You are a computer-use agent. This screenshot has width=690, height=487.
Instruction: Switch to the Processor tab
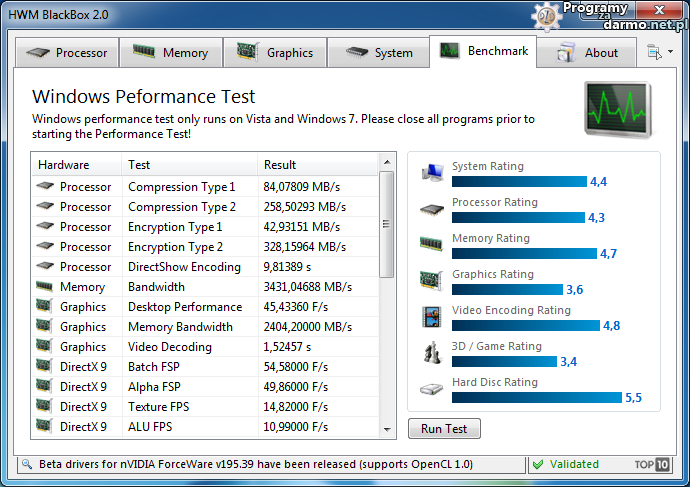click(x=68, y=53)
